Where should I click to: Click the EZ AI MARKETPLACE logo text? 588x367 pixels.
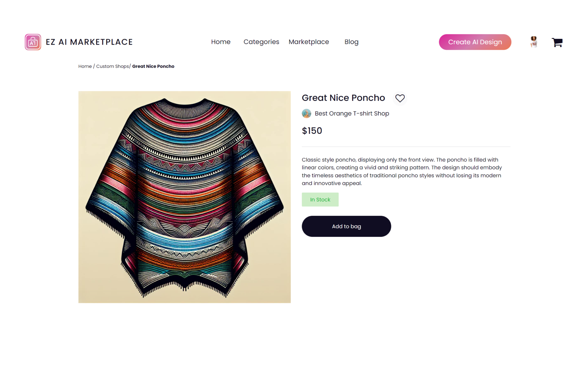coord(89,42)
